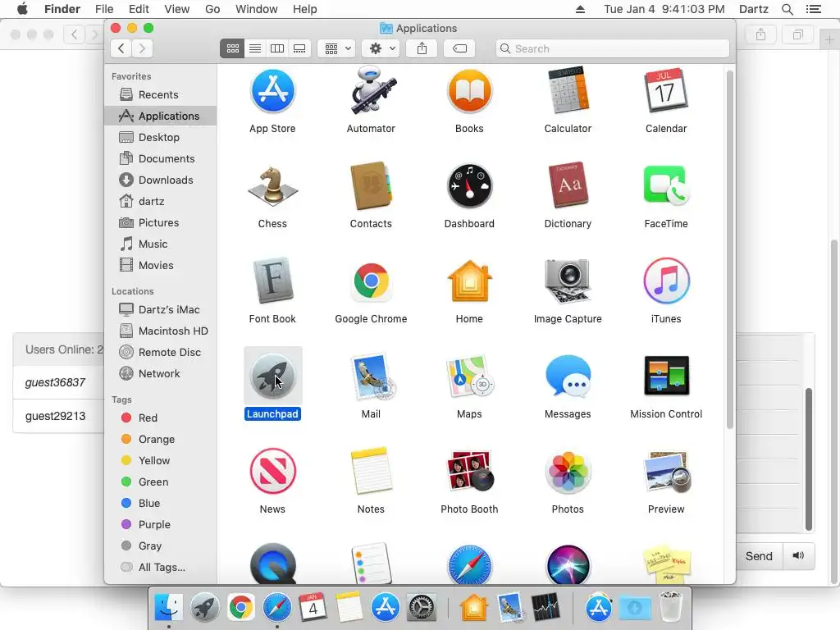The image size is (840, 630).
Task: Switch to list view in toolbar
Action: (x=255, y=48)
